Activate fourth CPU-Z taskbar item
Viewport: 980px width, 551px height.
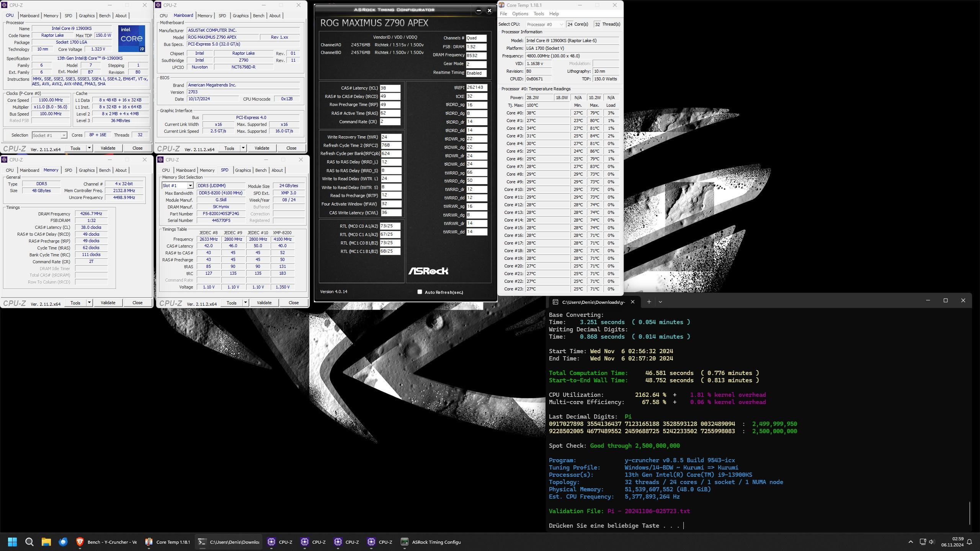pyautogui.click(x=380, y=542)
